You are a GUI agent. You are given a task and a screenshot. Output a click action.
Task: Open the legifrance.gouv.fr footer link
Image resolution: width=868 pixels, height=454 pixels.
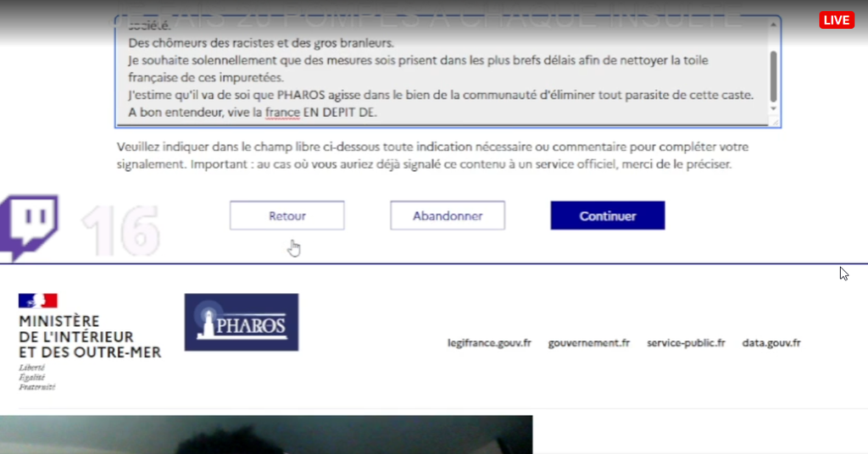[489, 343]
